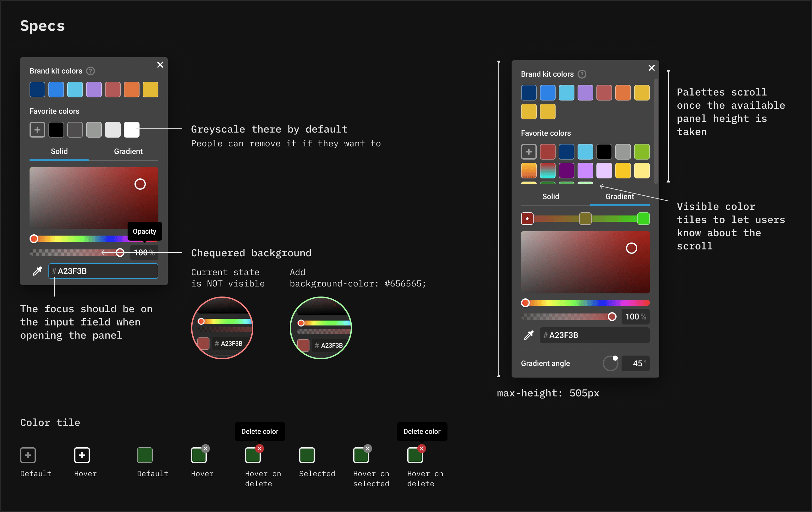Pick the muted red brand color in left panel
This screenshot has width=812, height=512.
pos(112,90)
